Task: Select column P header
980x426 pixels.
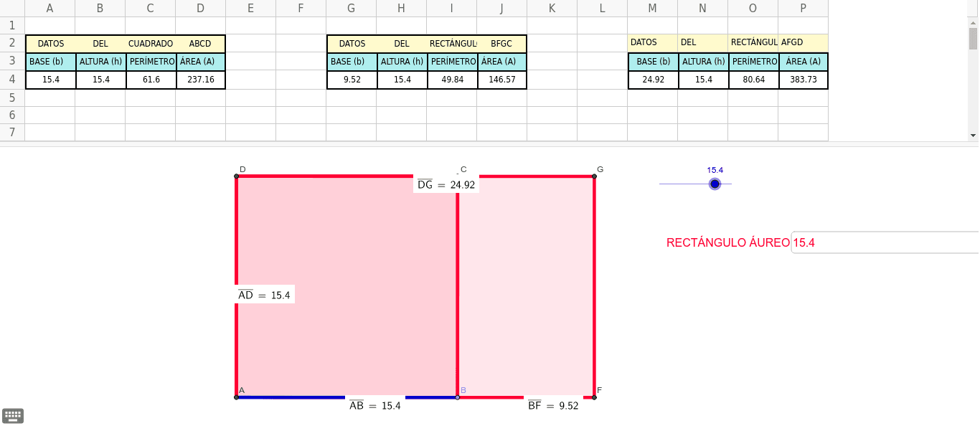Action: 803,9
